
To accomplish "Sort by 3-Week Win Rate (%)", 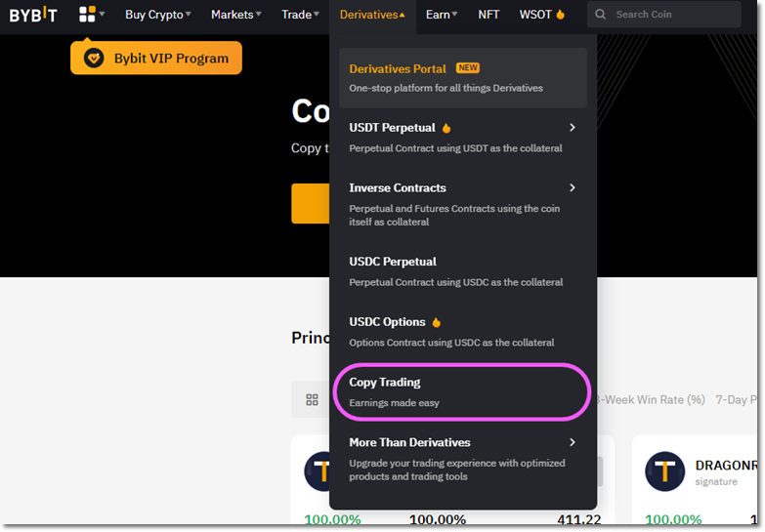I will point(652,400).
